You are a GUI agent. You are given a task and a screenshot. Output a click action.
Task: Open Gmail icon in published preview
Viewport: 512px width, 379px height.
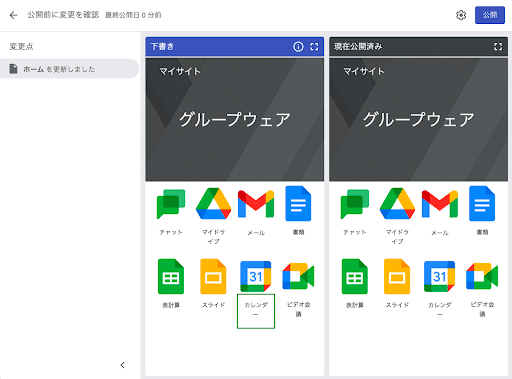[440, 204]
